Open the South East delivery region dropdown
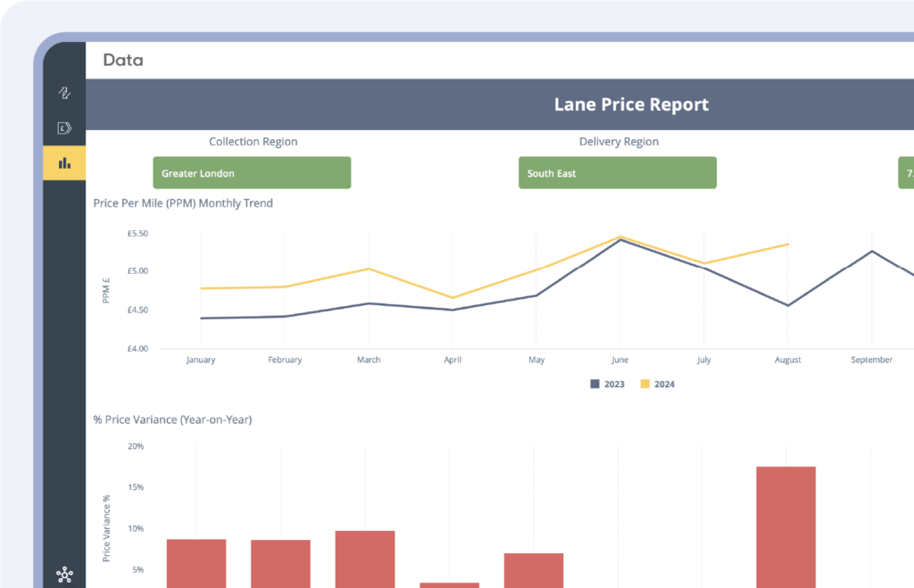The image size is (914, 588). pos(618,172)
